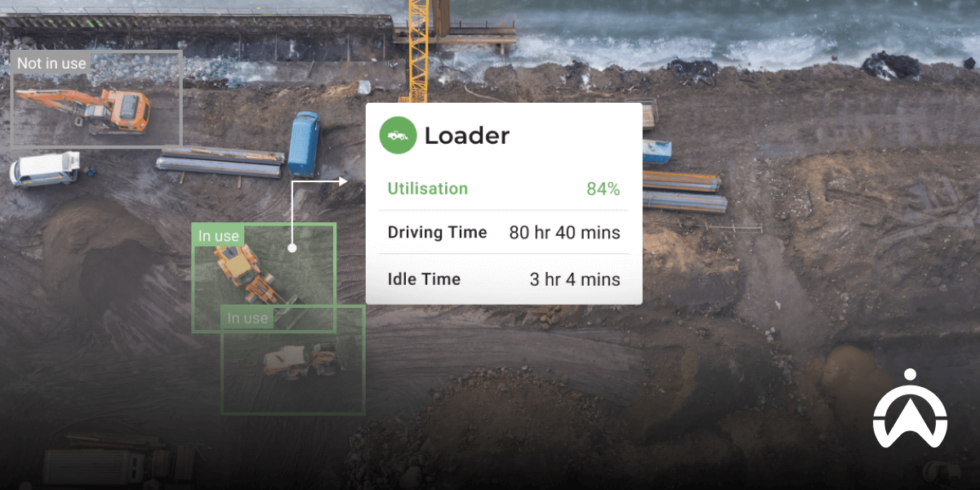The image size is (980, 490).
Task: Select the 'Not in use' label tag
Action: [51, 63]
